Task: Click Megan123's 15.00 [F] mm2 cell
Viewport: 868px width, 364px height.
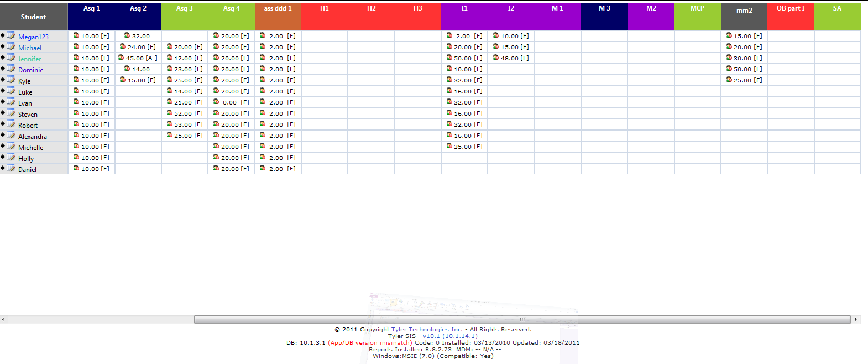Action: pos(744,36)
